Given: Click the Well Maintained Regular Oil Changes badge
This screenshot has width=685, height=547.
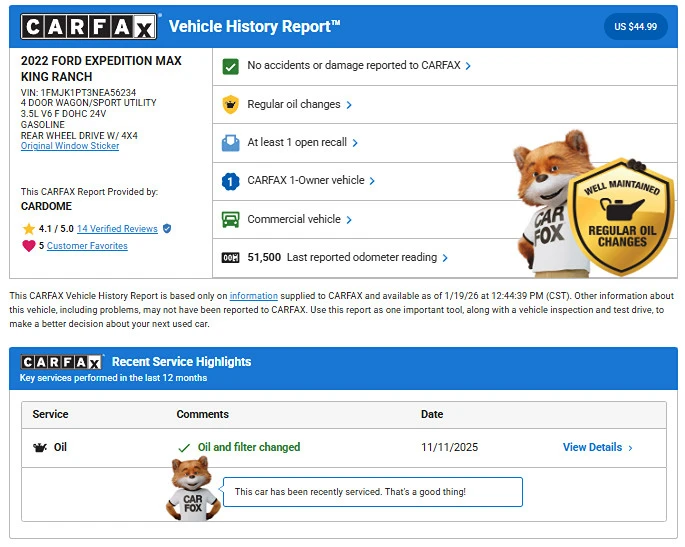Looking at the screenshot, I should pos(622,217).
